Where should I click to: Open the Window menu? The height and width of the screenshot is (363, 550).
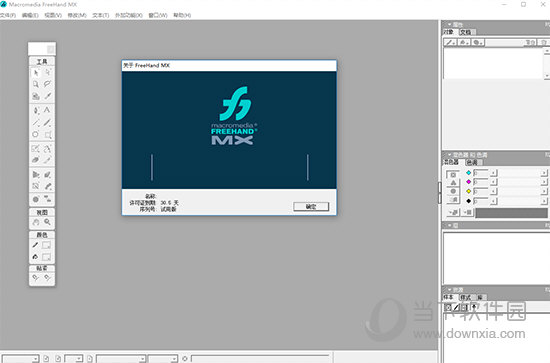pyautogui.click(x=158, y=15)
